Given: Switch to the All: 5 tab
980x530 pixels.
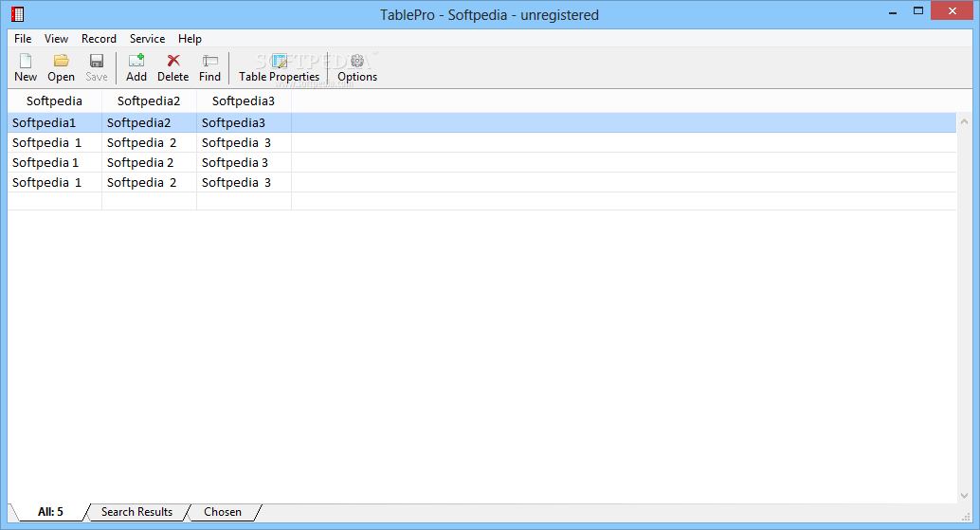Looking at the screenshot, I should point(50,512).
